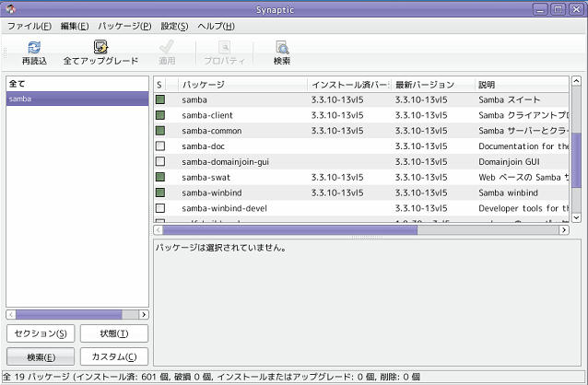Mark the samba-doc status checkbox
This screenshot has width=588, height=385.
(x=160, y=146)
